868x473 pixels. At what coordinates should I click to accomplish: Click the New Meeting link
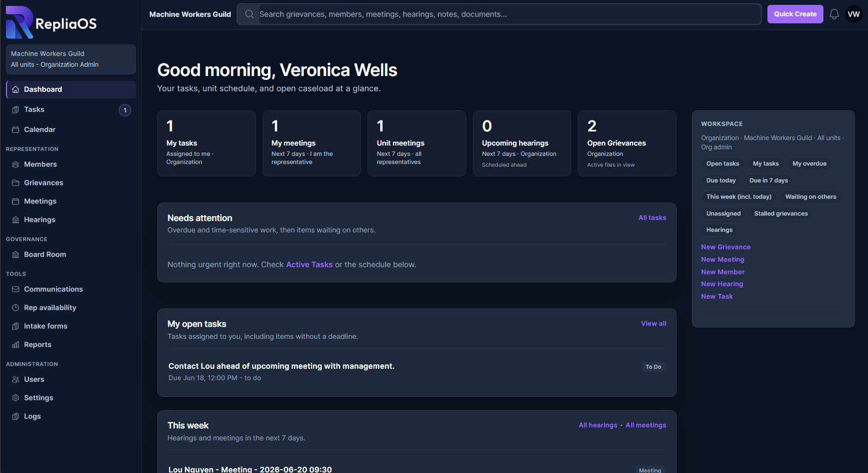[722, 260]
